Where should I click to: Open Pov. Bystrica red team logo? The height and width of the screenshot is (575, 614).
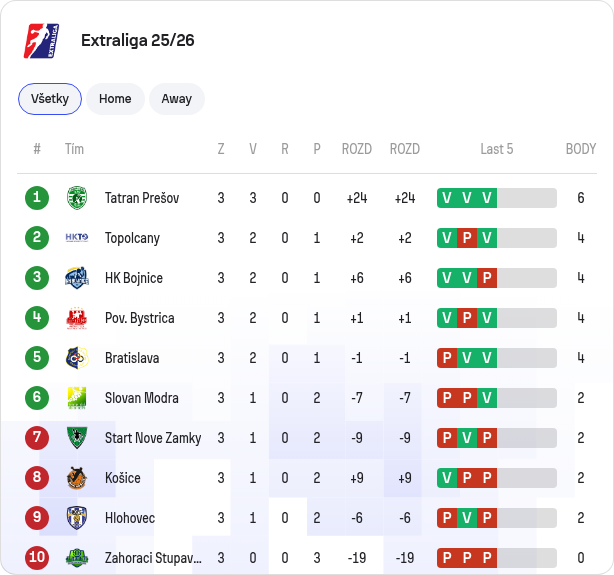(77, 318)
